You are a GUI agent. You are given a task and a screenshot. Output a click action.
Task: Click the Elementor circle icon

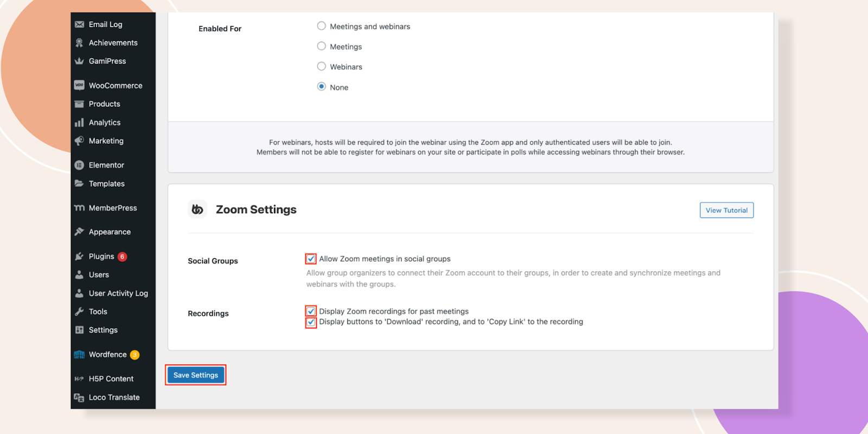[79, 165]
